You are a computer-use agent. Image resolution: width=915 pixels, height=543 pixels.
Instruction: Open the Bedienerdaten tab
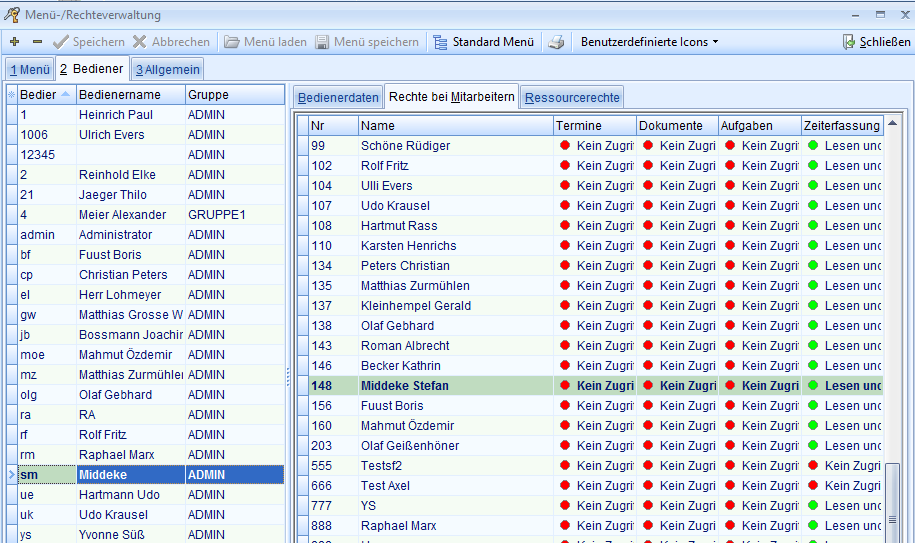point(338,97)
